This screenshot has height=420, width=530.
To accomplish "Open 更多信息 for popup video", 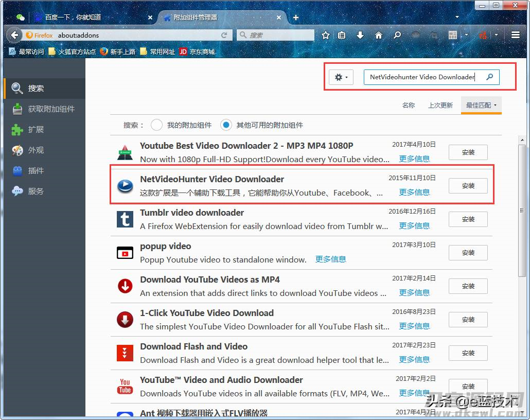I will coord(330,259).
